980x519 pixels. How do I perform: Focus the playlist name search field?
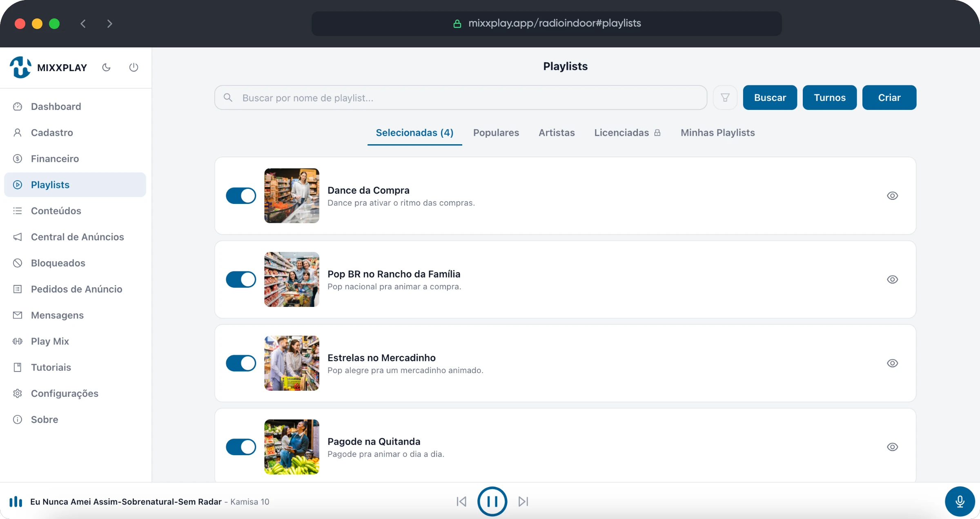click(x=461, y=98)
